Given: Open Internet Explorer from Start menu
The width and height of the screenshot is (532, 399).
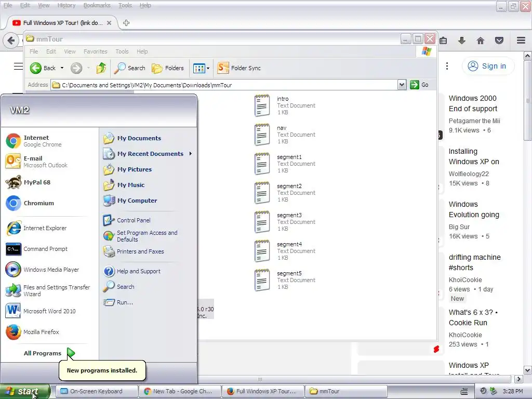Looking at the screenshot, I should click(x=36, y=228).
